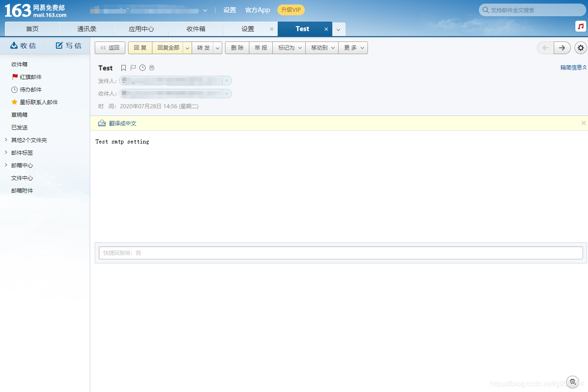This screenshot has height=392, width=588.
Task: Set a to-do reminder with the clock icon
Action: [142, 68]
